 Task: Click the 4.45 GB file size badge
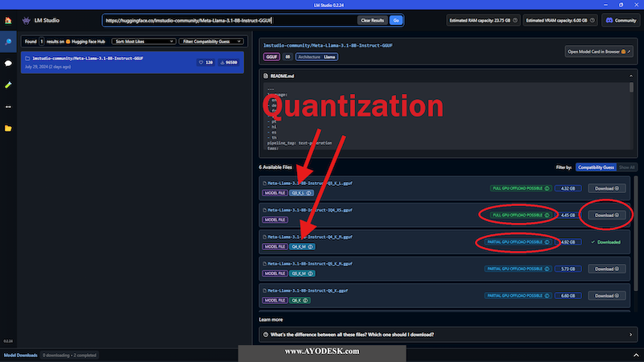(568, 215)
